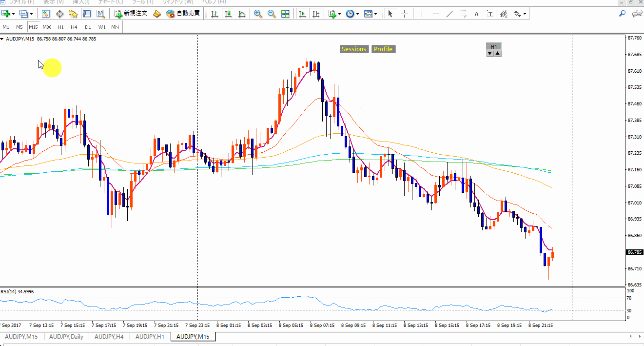Toggle chart auto scroll to latest bar

coord(302,14)
